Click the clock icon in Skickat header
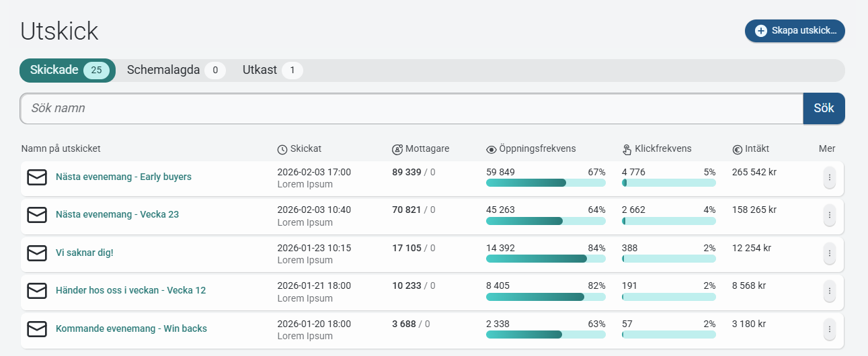Screen dimensions: 868x356 [282, 149]
